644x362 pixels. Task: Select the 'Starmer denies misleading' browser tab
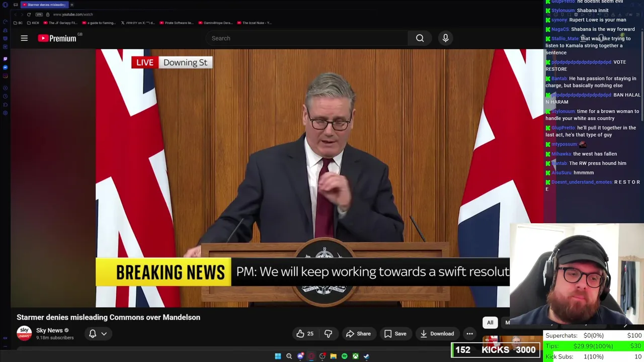coord(44,5)
